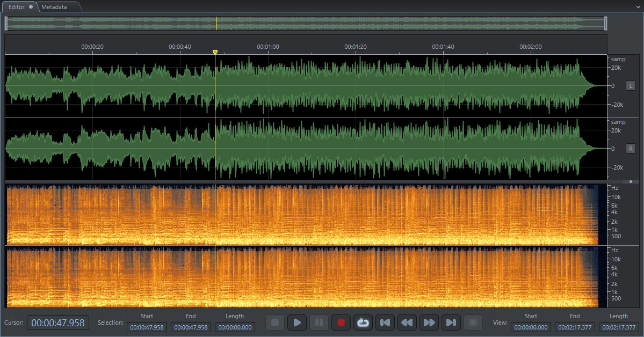Viewport: 644px width, 337px height.
Task: Click the 00:01:40 mark on the time ruler
Action: [x=443, y=47]
